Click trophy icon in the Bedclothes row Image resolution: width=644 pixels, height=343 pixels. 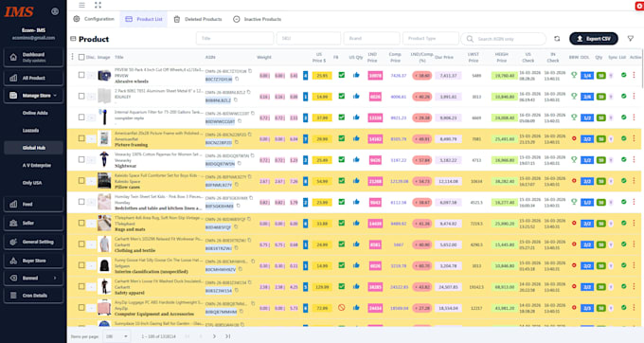[x=574, y=202]
